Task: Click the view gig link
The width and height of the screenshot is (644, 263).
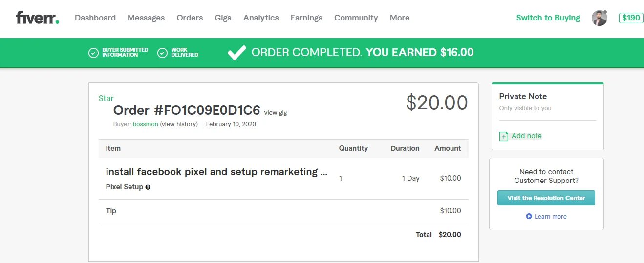Action: [x=276, y=113]
